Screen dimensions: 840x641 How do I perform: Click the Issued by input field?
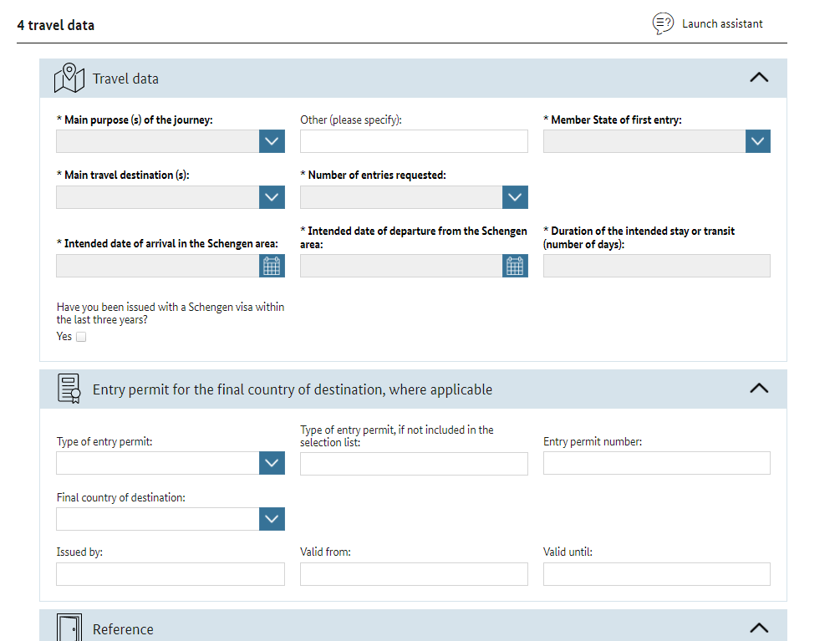pos(171,574)
